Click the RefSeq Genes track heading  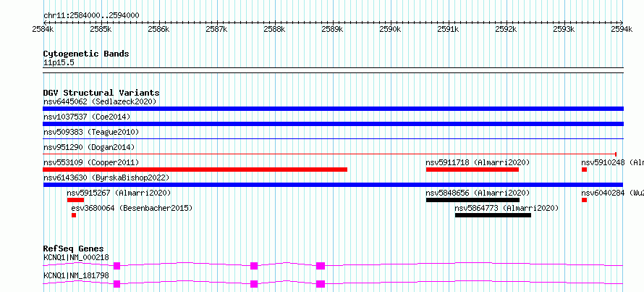(x=74, y=249)
